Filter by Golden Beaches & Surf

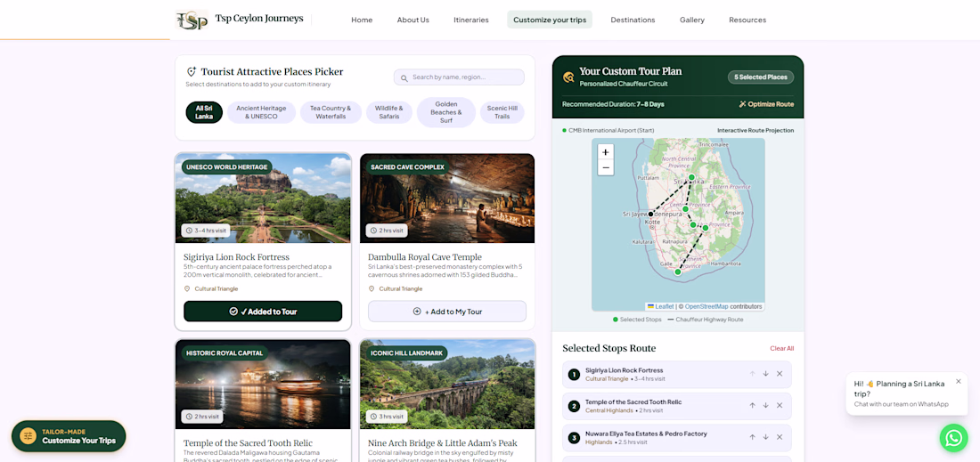446,112
